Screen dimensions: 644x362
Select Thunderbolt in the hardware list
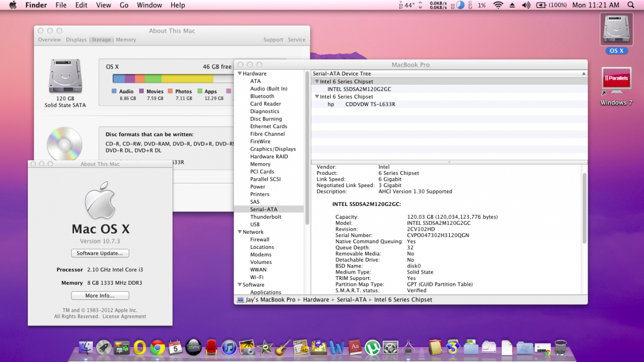(266, 217)
